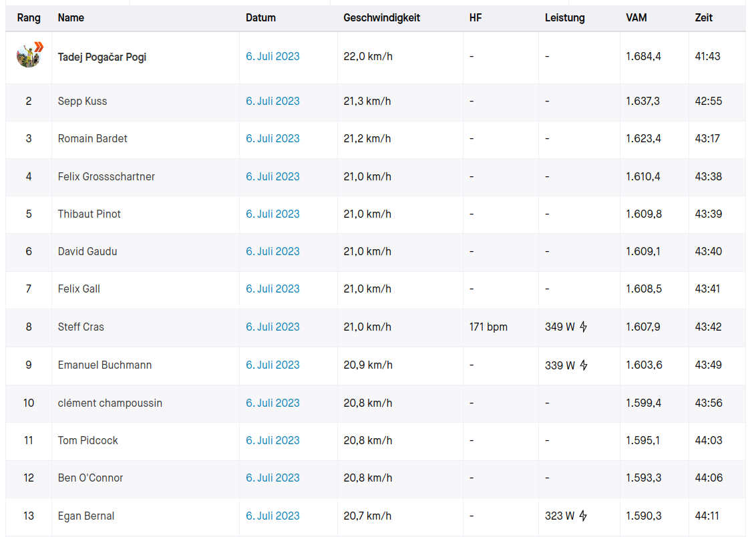
Task: Click the VAM column header
Action: [x=636, y=18]
